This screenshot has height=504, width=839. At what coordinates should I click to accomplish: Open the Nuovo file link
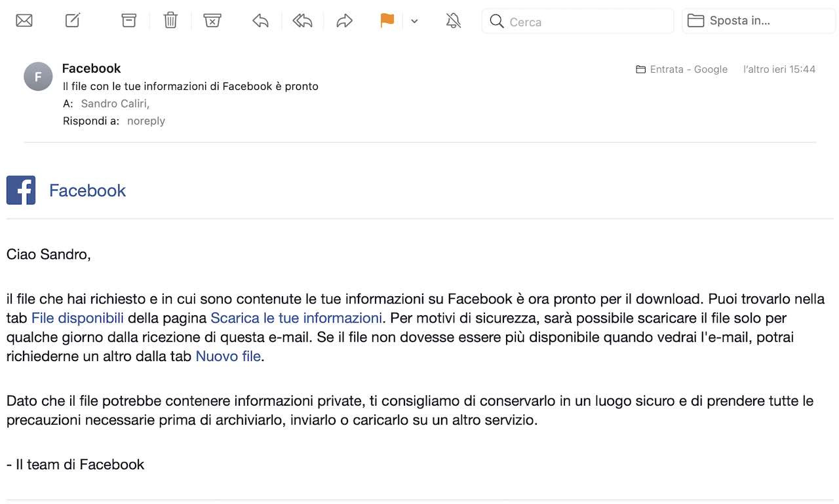(x=228, y=357)
